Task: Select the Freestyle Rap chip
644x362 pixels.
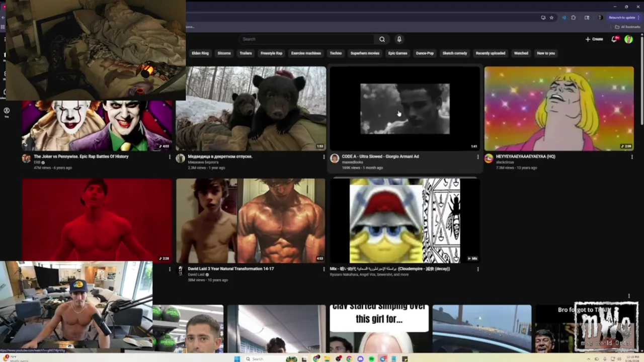Action: click(272, 53)
